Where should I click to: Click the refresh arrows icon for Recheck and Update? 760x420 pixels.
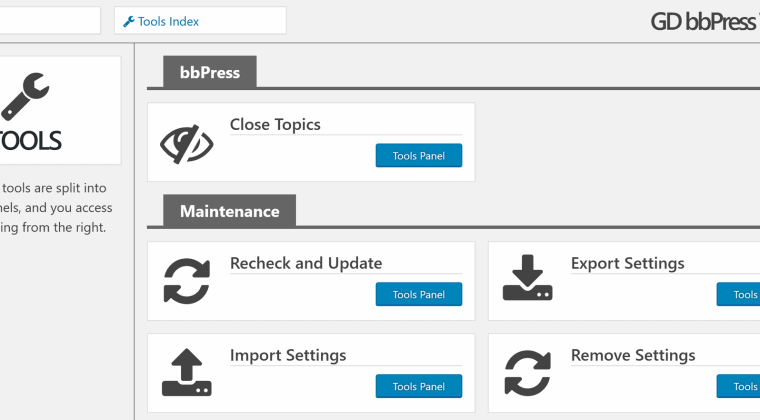187,281
